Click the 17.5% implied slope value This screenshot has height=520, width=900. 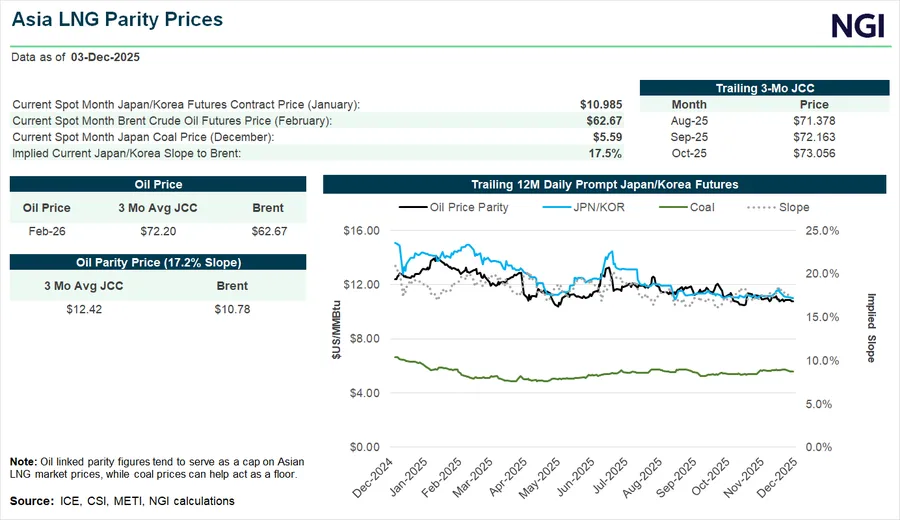coord(604,153)
